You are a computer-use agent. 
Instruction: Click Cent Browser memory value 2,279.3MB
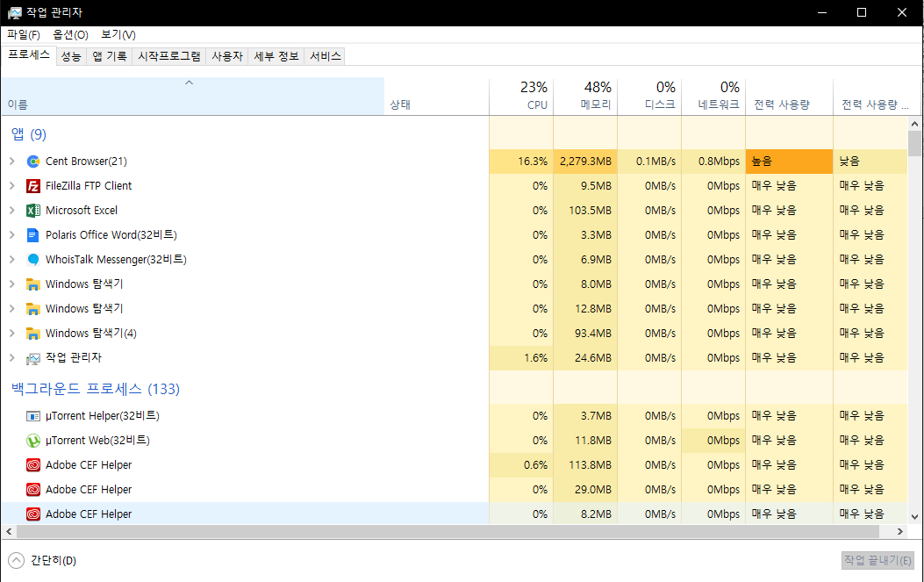(586, 161)
